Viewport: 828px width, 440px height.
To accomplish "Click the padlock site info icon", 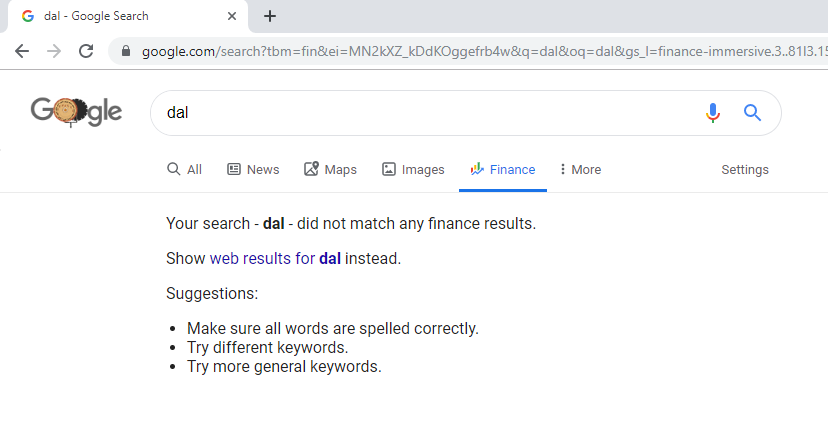I will [125, 51].
